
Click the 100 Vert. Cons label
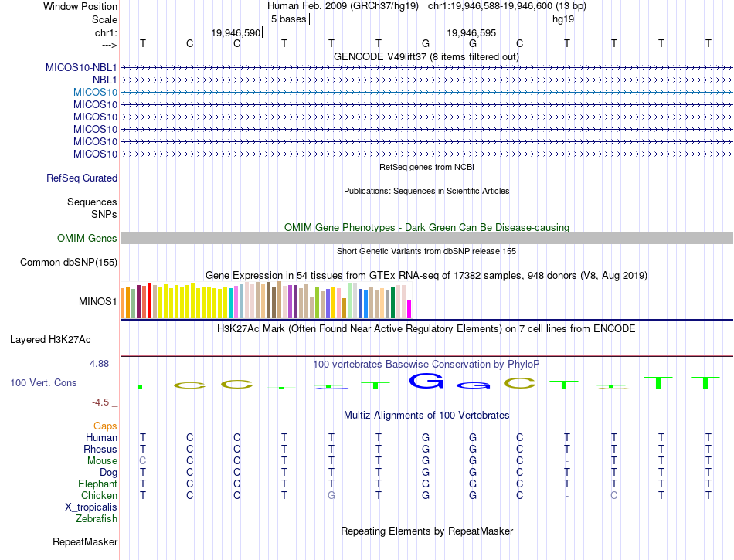click(x=43, y=382)
